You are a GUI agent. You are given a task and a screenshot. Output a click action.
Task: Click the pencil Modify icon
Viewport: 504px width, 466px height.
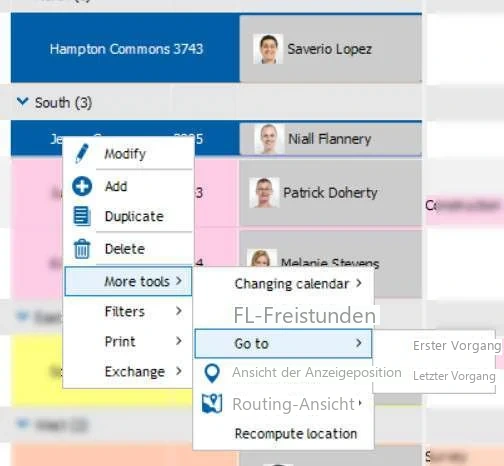pos(82,154)
